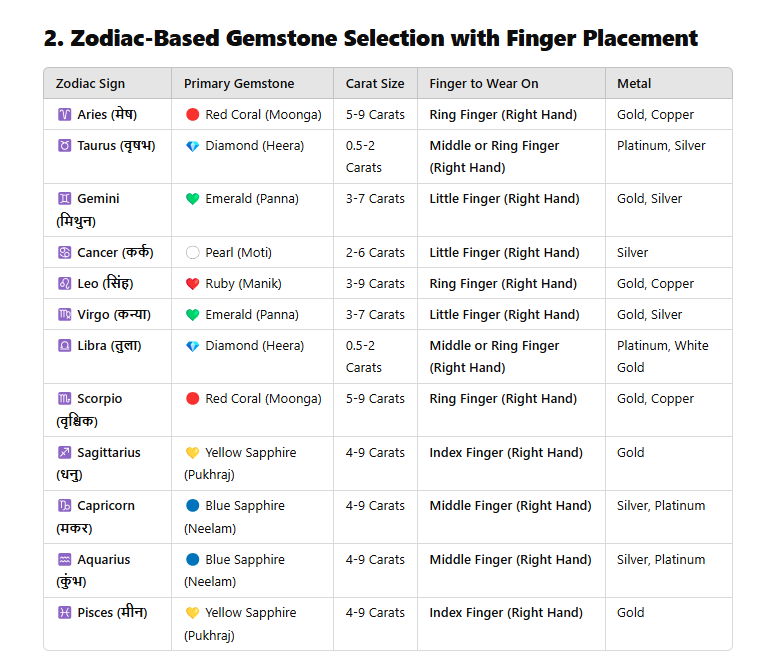Click the yellow heart beside Pisces' Yellow Sapphire

click(192, 613)
